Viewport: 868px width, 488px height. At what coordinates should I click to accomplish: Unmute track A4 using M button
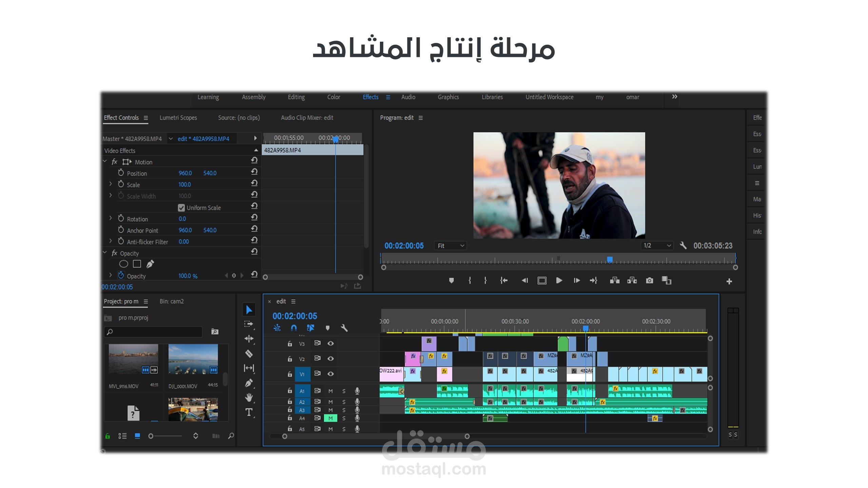[x=330, y=419]
